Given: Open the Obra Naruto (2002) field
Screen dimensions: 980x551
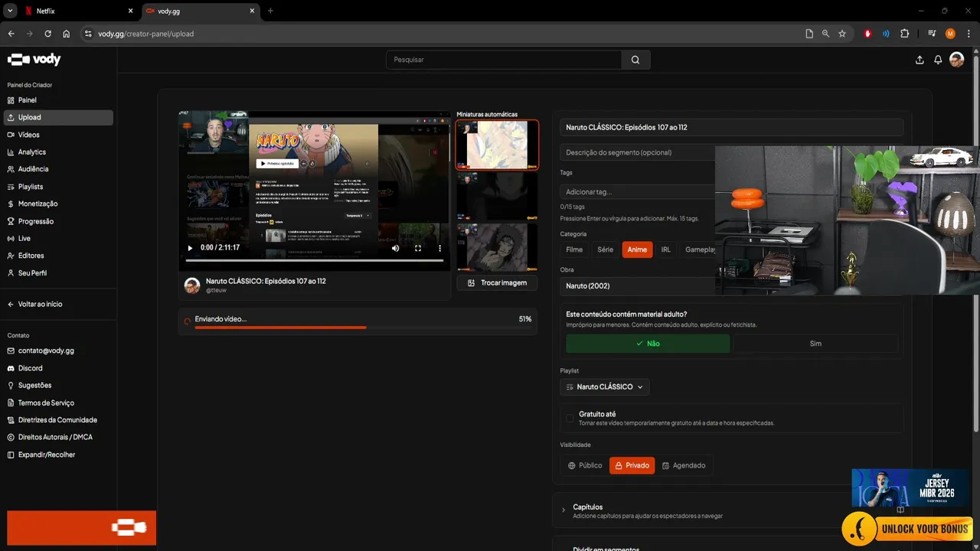Looking at the screenshot, I should point(639,285).
